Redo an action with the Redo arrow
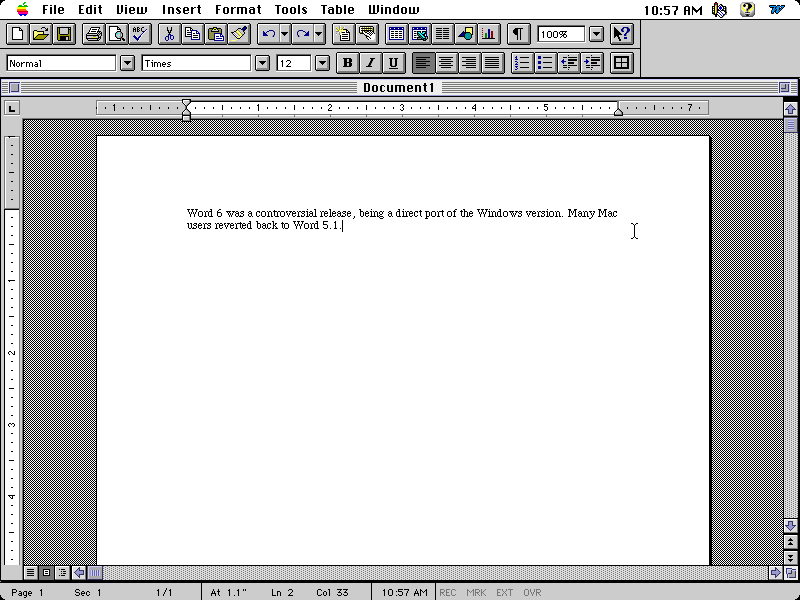This screenshot has height=600, width=800. click(x=303, y=34)
